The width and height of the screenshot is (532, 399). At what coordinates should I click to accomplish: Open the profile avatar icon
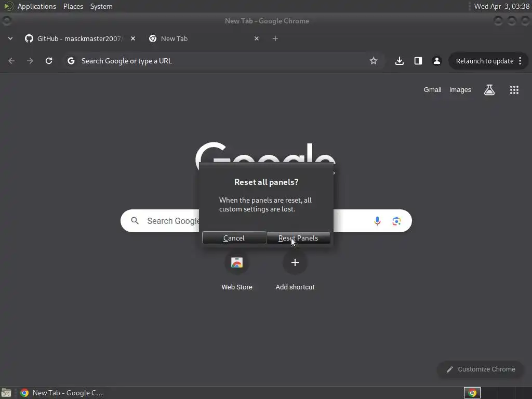(436, 61)
